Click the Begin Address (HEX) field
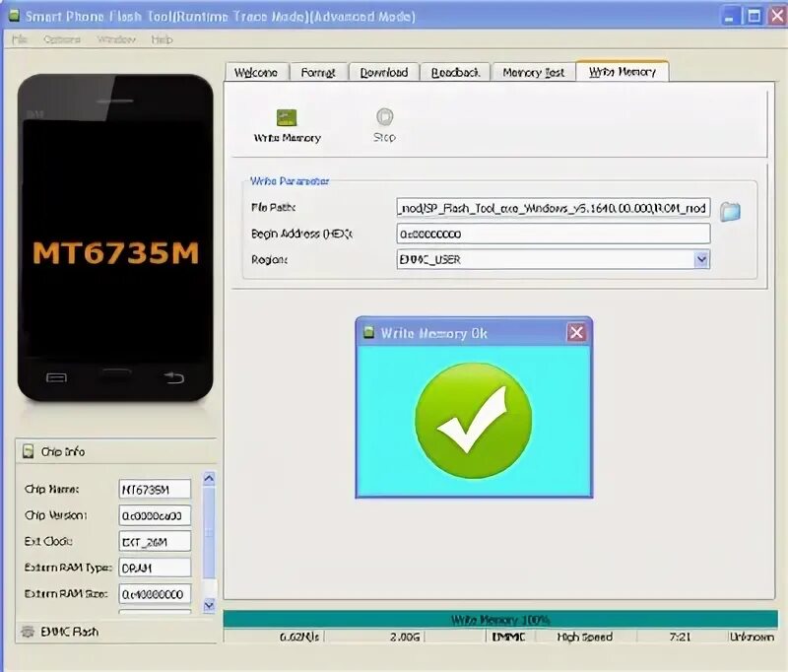Image resolution: width=788 pixels, height=672 pixels. 553,234
